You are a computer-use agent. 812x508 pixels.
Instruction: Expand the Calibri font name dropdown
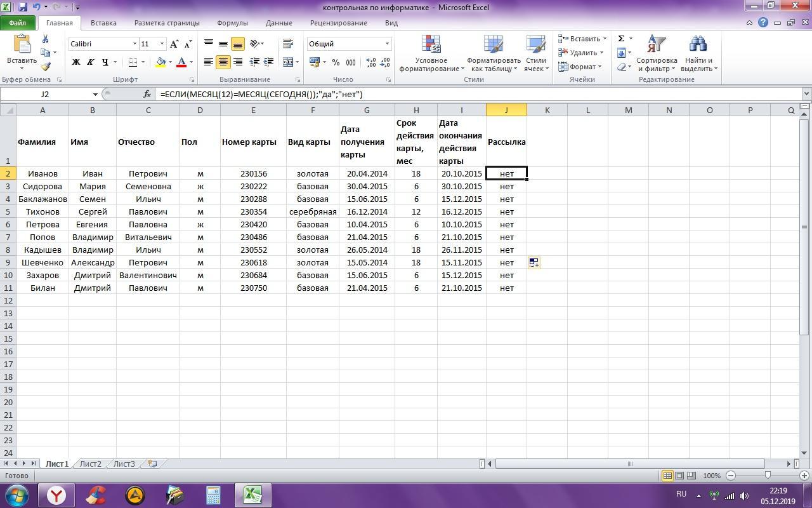pyautogui.click(x=134, y=44)
